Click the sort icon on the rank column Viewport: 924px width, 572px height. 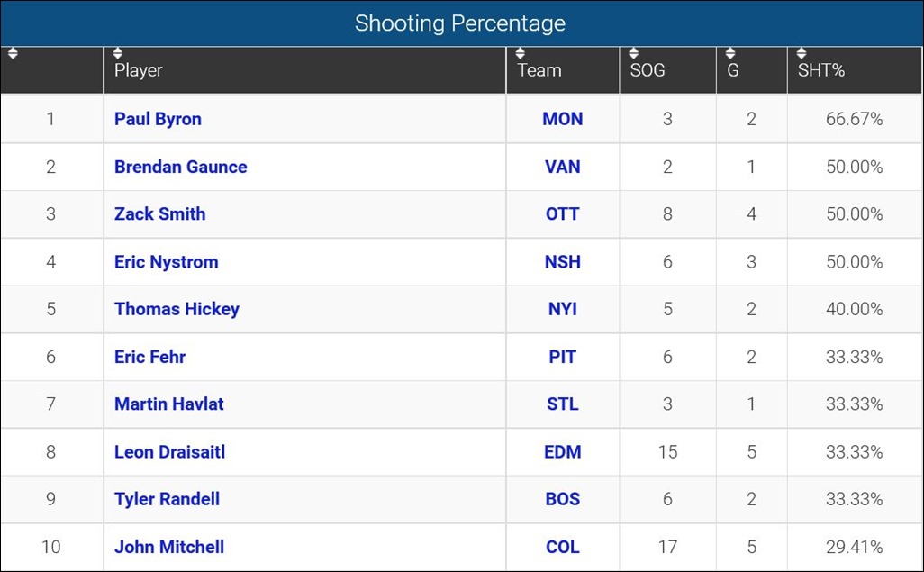[x=13, y=54]
